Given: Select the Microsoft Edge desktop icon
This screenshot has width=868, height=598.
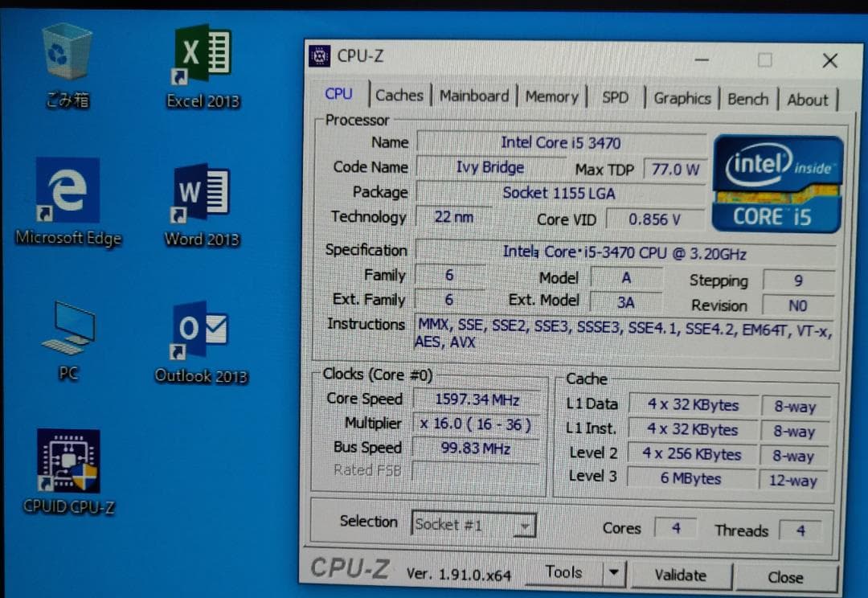Looking at the screenshot, I should point(68,191).
